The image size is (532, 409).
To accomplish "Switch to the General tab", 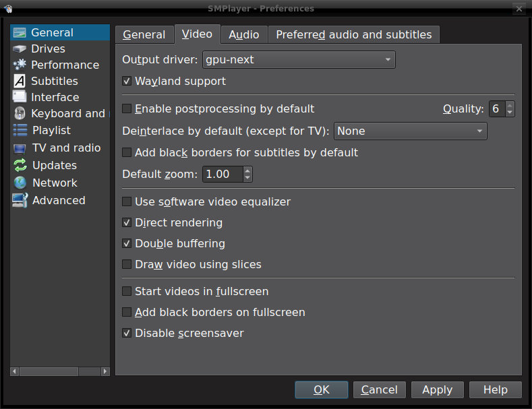I will point(144,34).
